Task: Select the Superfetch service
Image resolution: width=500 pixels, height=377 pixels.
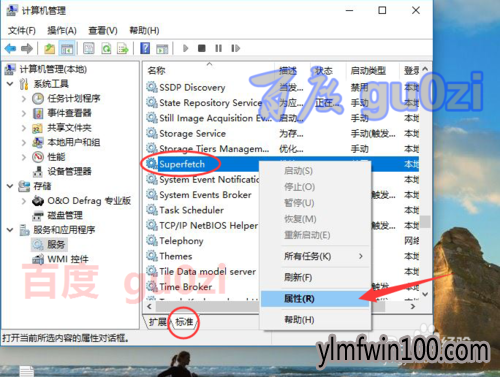Action: point(182,164)
